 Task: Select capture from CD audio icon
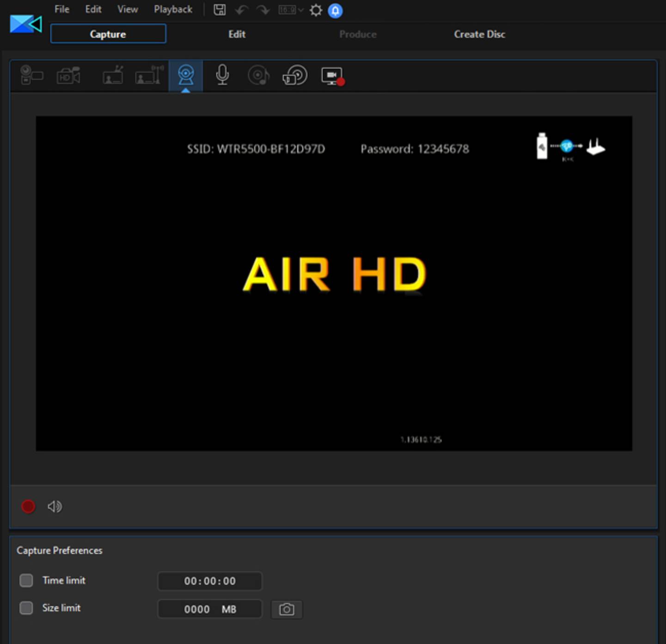[x=258, y=75]
